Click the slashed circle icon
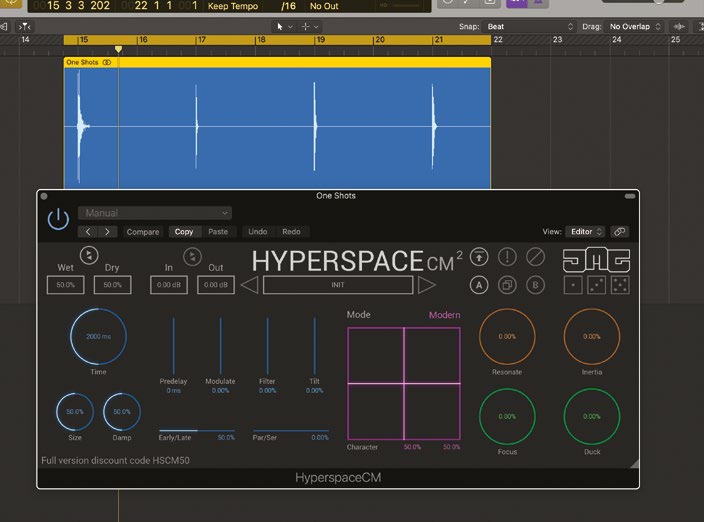Viewport: 704px width, 522px height. [x=535, y=257]
